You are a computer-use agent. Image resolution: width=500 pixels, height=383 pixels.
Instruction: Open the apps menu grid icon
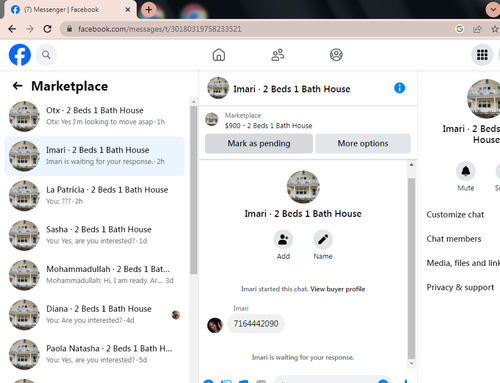point(482,55)
